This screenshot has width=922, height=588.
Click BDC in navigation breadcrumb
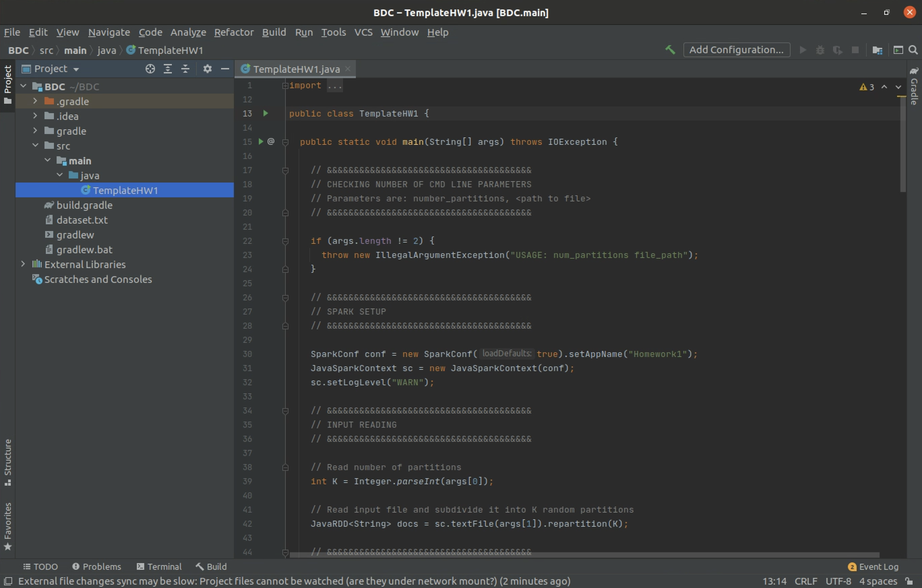[19, 51]
